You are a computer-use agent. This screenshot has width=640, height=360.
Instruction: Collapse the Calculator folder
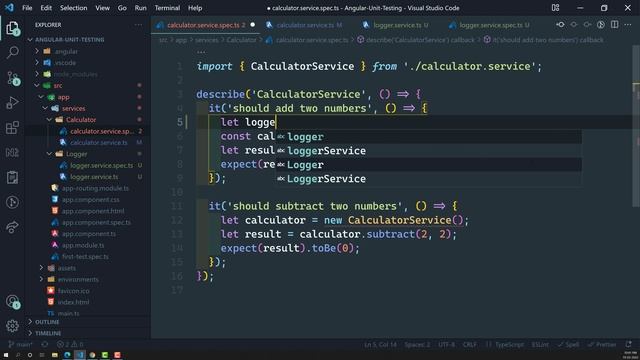(49, 120)
